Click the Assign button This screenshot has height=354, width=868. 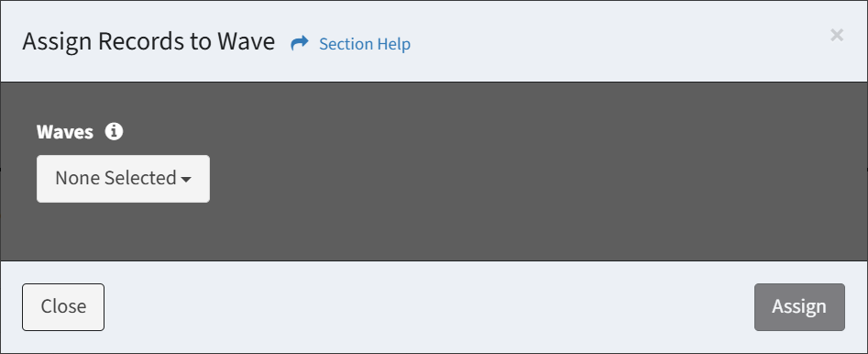pos(799,307)
